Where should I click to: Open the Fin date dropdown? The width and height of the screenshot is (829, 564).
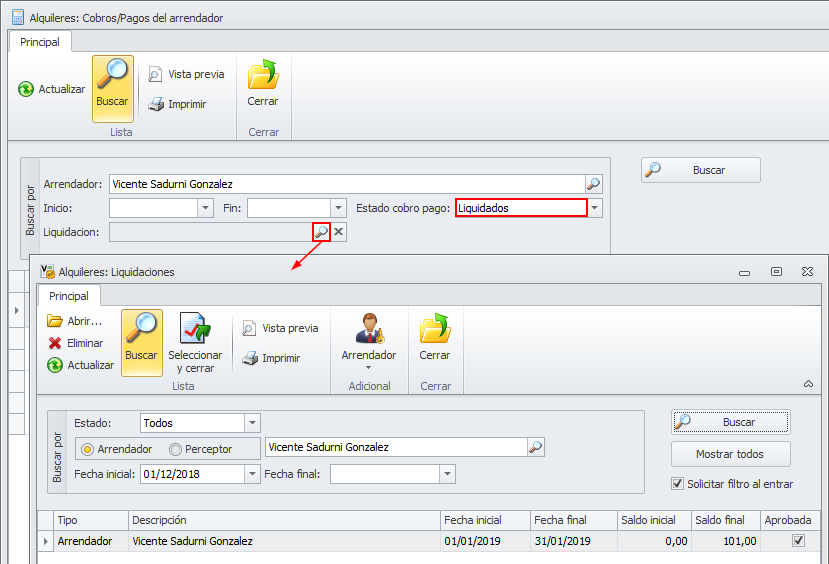(338, 208)
